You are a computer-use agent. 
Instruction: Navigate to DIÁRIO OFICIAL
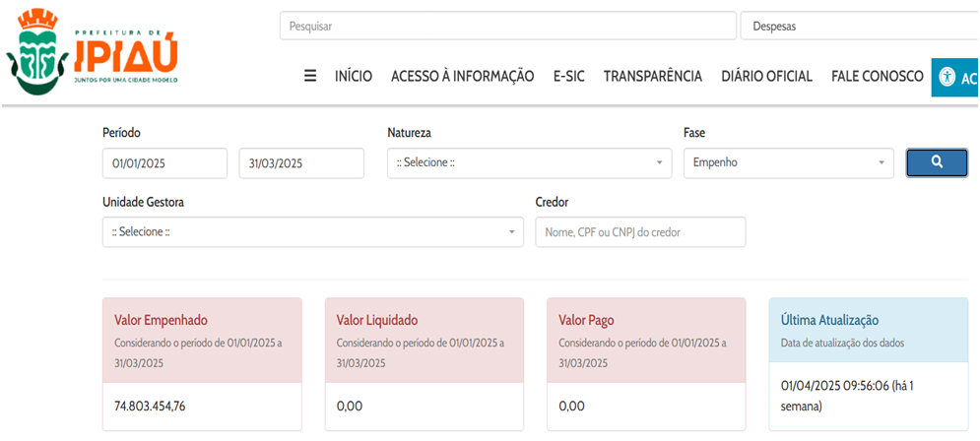766,76
